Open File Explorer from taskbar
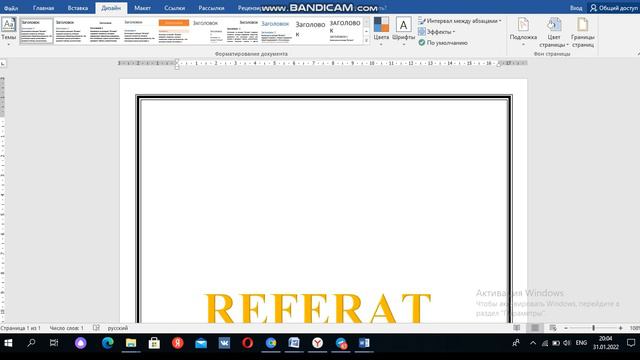The image size is (640, 360). pos(131,343)
